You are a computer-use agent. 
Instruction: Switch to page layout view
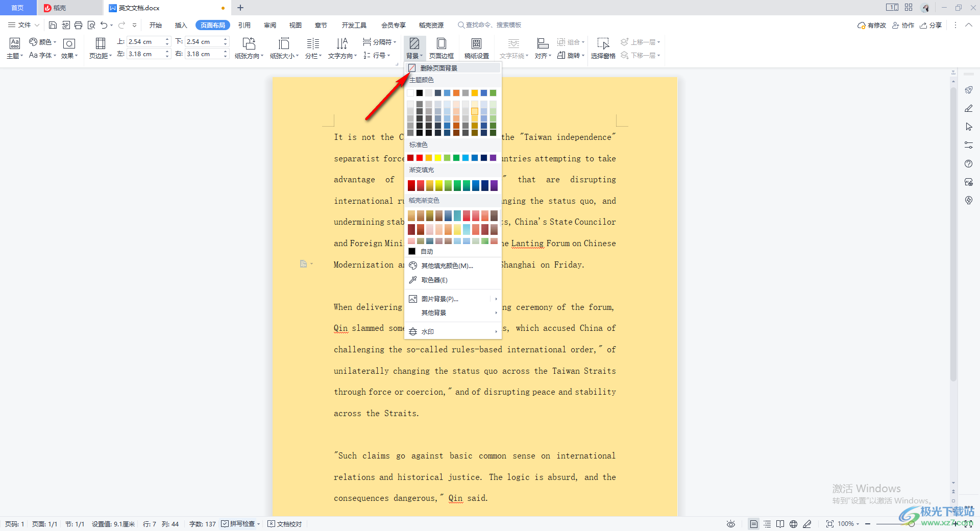point(753,524)
